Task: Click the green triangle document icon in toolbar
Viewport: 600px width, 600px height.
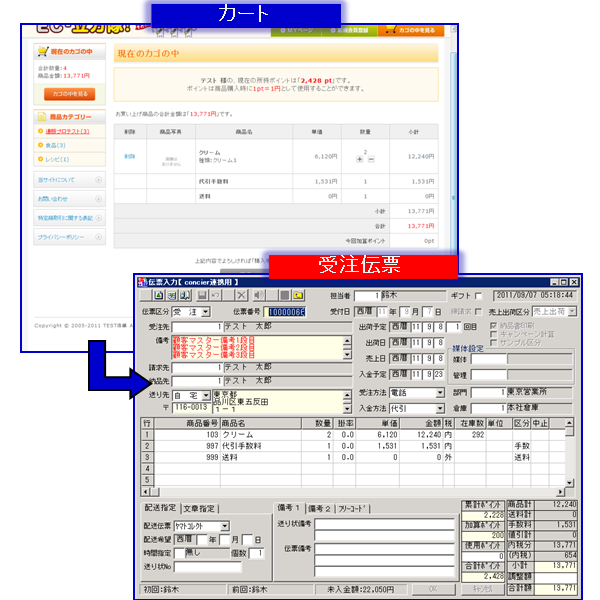Action: click(x=159, y=295)
